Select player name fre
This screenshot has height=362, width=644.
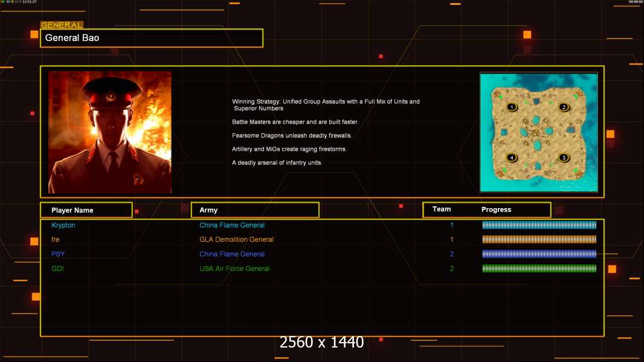(56, 240)
